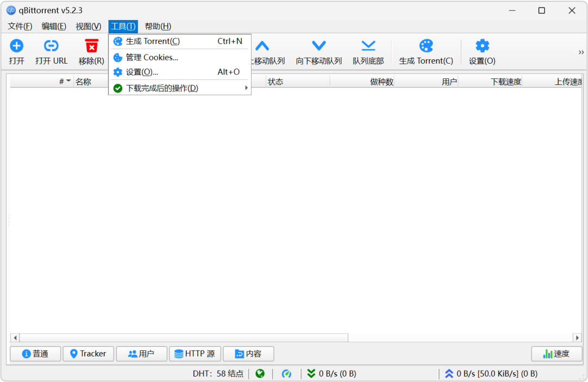The width and height of the screenshot is (588, 382).
Task: Click the gear icon beside 设置(O)... menu entry
Action: click(x=118, y=72)
